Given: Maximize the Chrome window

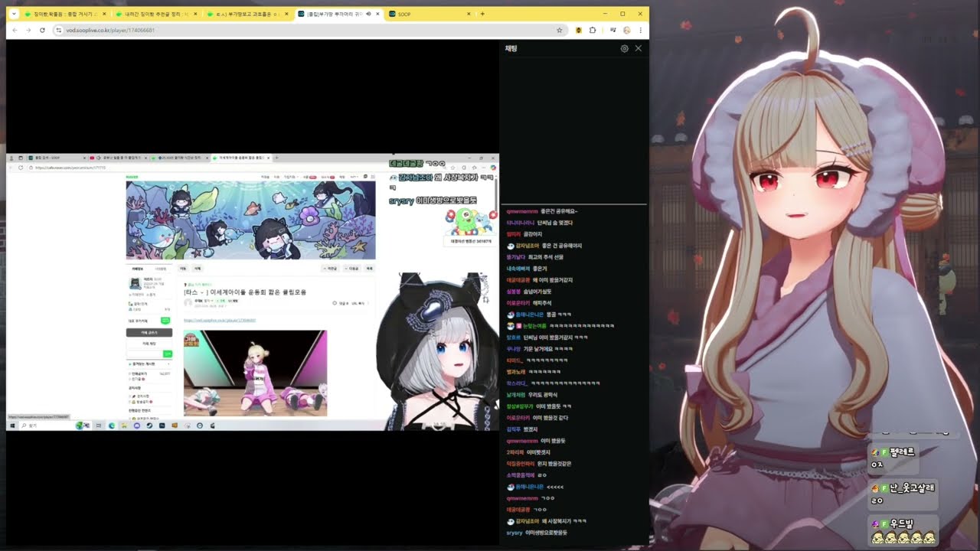Looking at the screenshot, I should point(622,14).
